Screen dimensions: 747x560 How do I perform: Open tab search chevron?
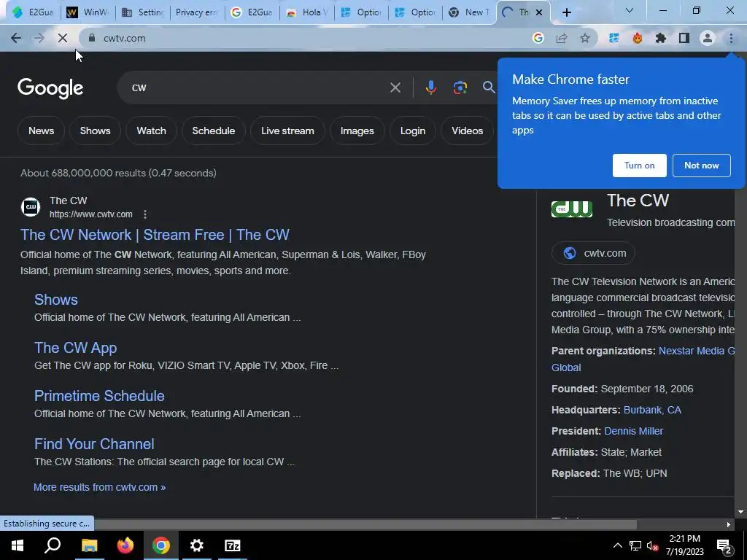click(x=630, y=10)
